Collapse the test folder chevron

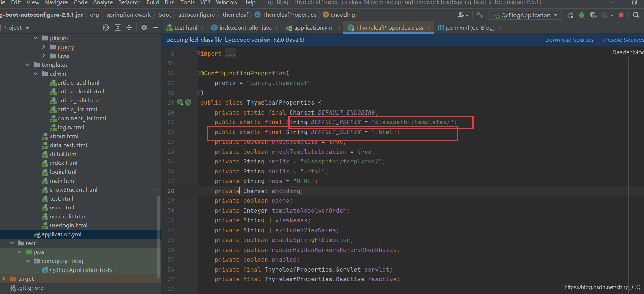pos(12,243)
